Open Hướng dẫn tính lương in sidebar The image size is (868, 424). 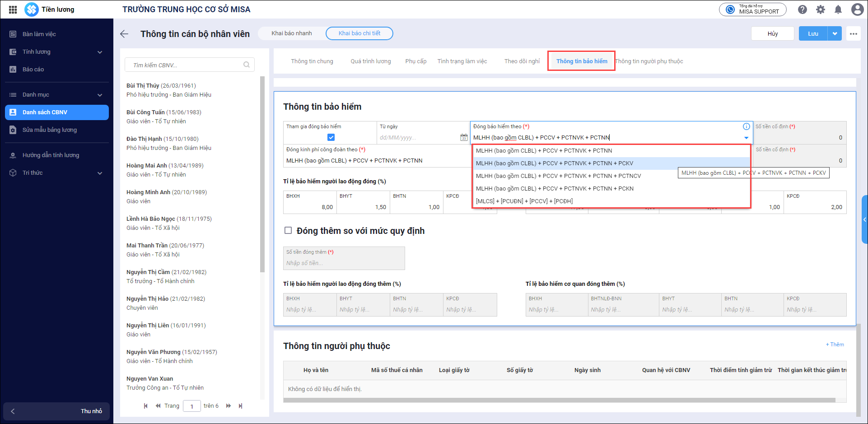pos(57,155)
